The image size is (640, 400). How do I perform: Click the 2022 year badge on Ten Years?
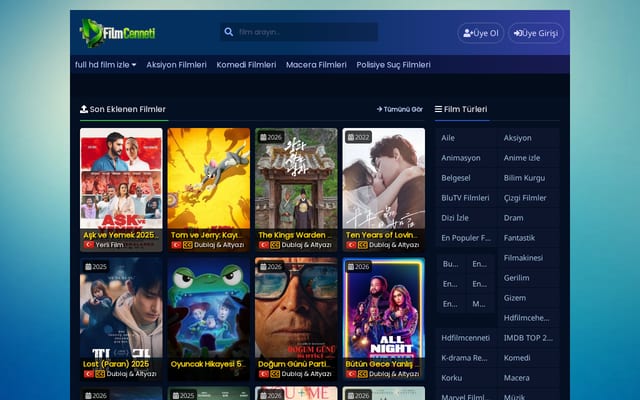click(x=358, y=138)
